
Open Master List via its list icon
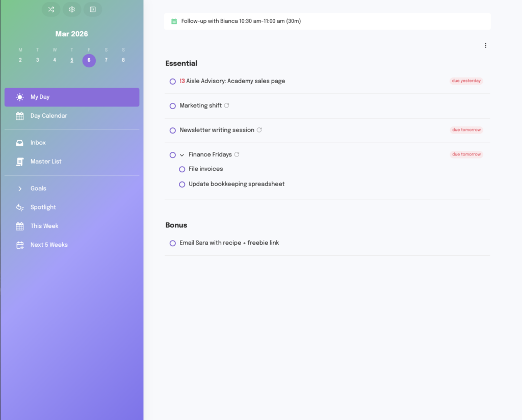pyautogui.click(x=19, y=161)
